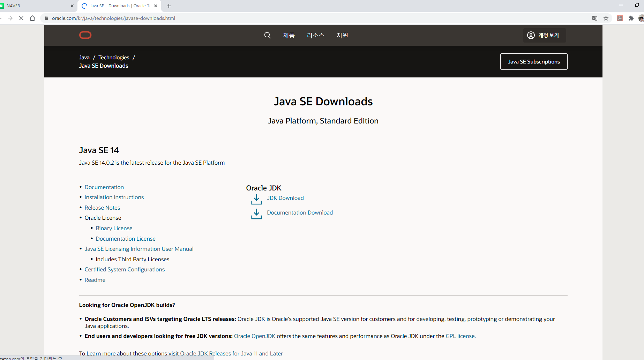Click the JDK Download link
The height and width of the screenshot is (360, 644).
(285, 198)
